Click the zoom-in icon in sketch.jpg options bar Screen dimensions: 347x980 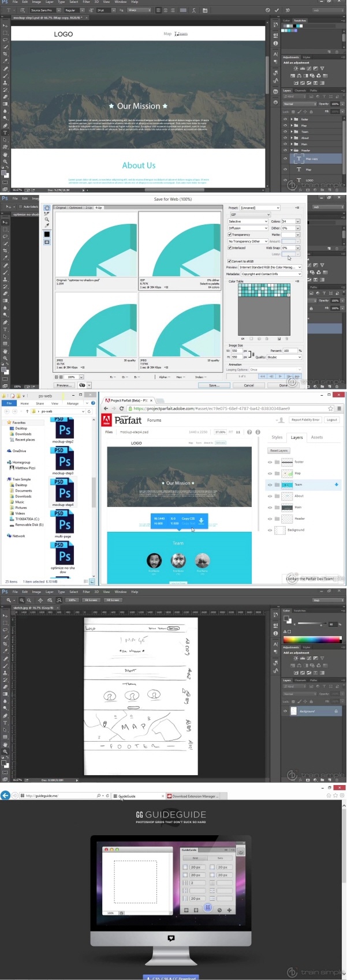click(x=22, y=600)
